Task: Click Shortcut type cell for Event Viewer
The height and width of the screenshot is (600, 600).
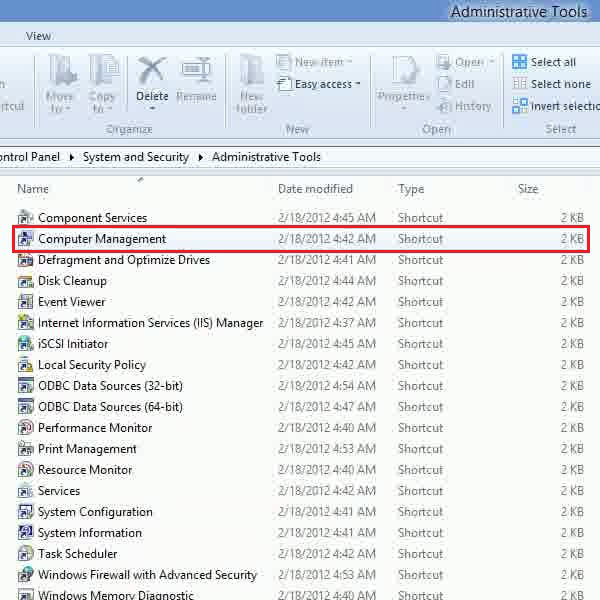Action: (420, 302)
